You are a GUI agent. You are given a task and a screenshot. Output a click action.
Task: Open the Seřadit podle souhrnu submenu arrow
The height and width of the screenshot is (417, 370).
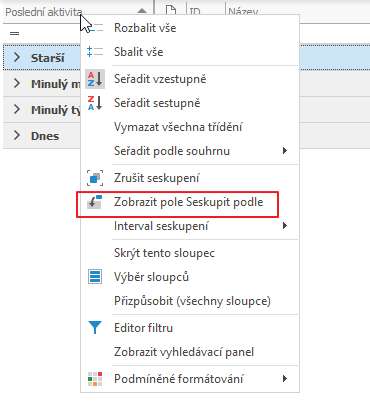285,151
